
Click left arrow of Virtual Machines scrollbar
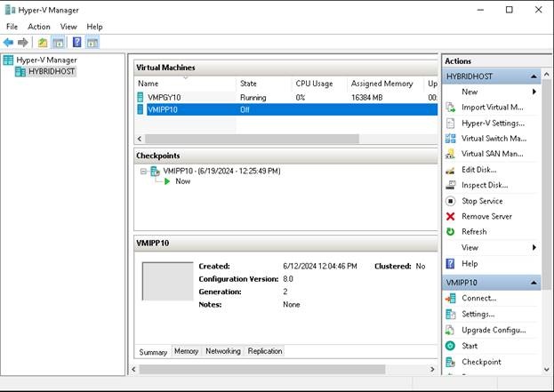tap(140, 139)
